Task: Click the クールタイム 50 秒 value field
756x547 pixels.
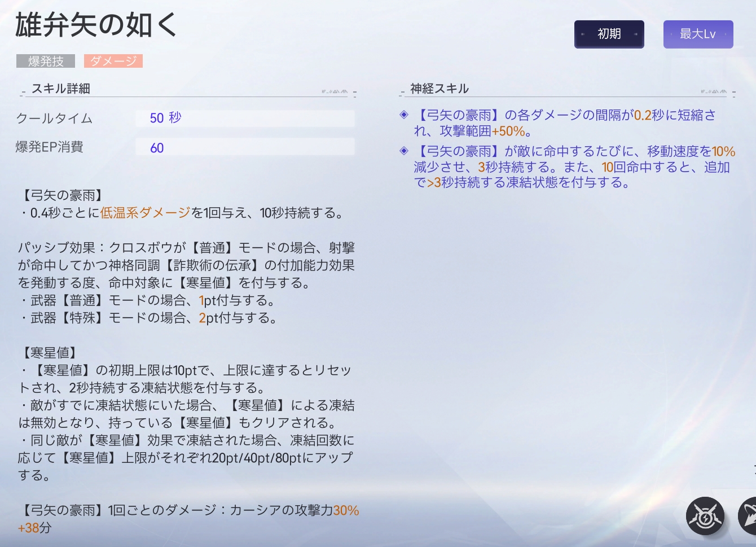Action: [x=245, y=118]
